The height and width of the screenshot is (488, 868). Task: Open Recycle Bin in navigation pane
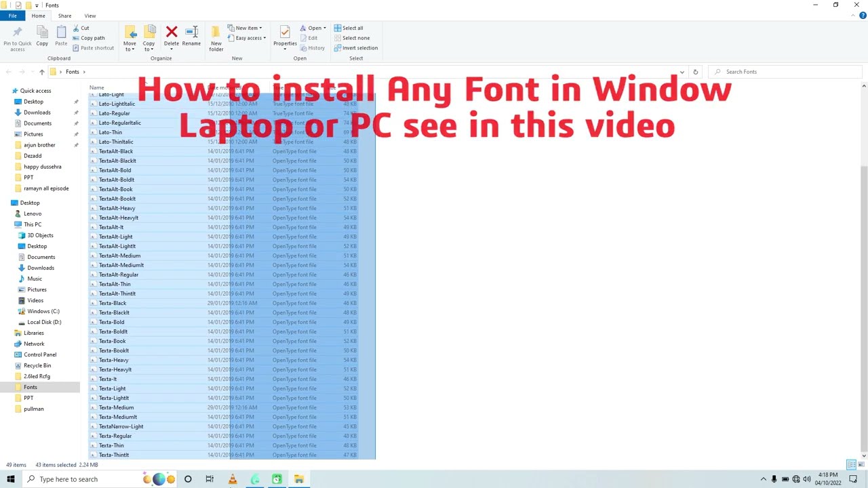tap(37, 365)
